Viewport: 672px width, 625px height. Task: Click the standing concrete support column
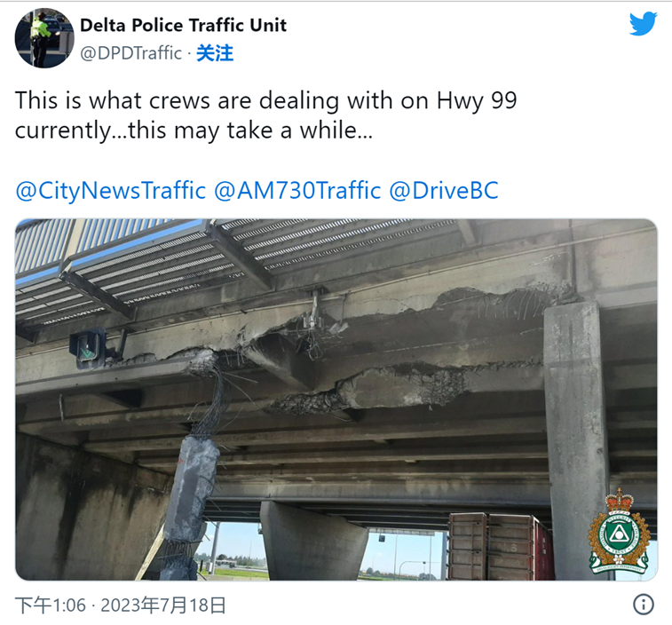click(576, 439)
